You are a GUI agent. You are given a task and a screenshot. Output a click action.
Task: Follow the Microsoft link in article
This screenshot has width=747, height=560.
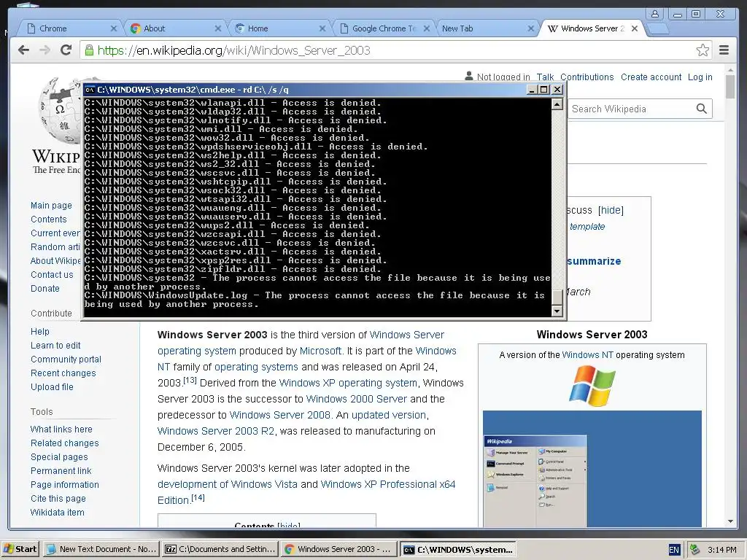pyautogui.click(x=321, y=351)
